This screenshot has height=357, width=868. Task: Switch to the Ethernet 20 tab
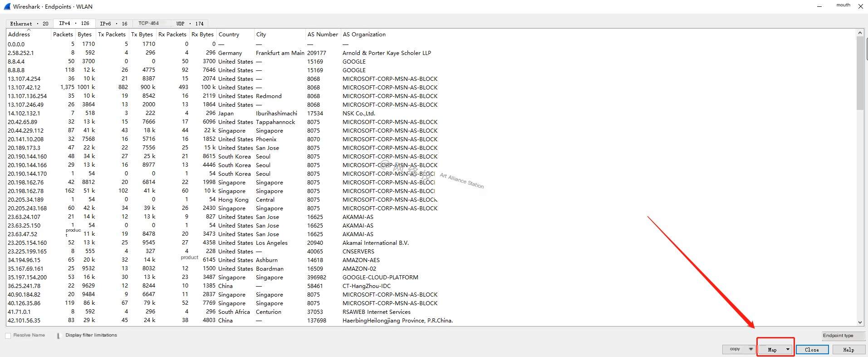pyautogui.click(x=29, y=24)
